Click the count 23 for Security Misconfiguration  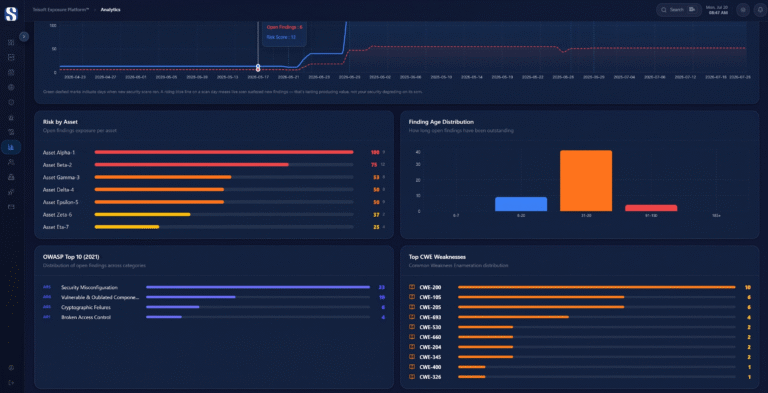click(382, 287)
